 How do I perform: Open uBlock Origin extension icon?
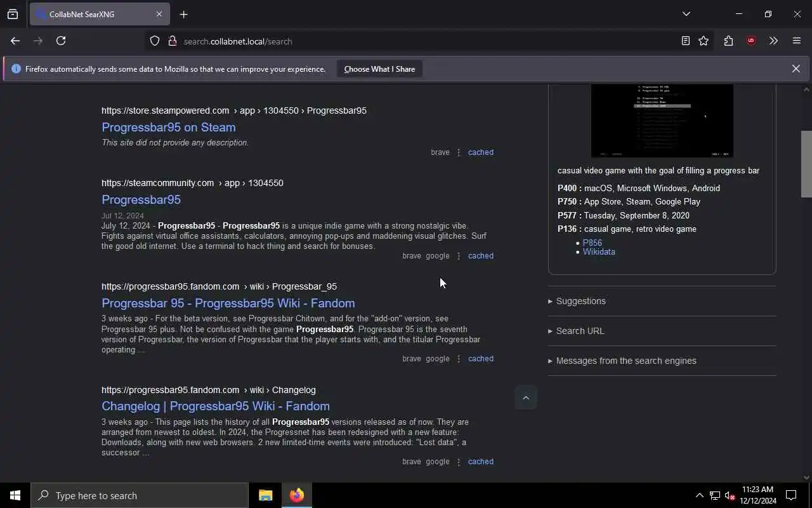point(751,41)
